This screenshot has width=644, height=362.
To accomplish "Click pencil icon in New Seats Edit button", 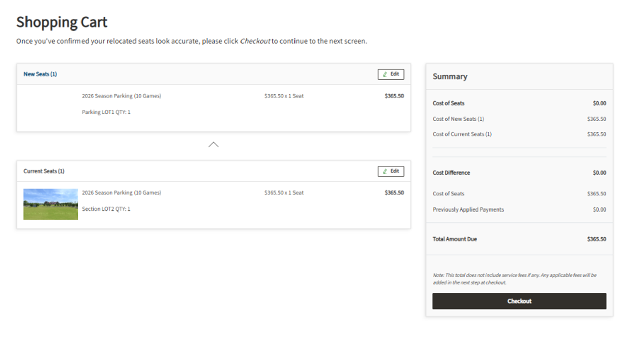I will (385, 74).
